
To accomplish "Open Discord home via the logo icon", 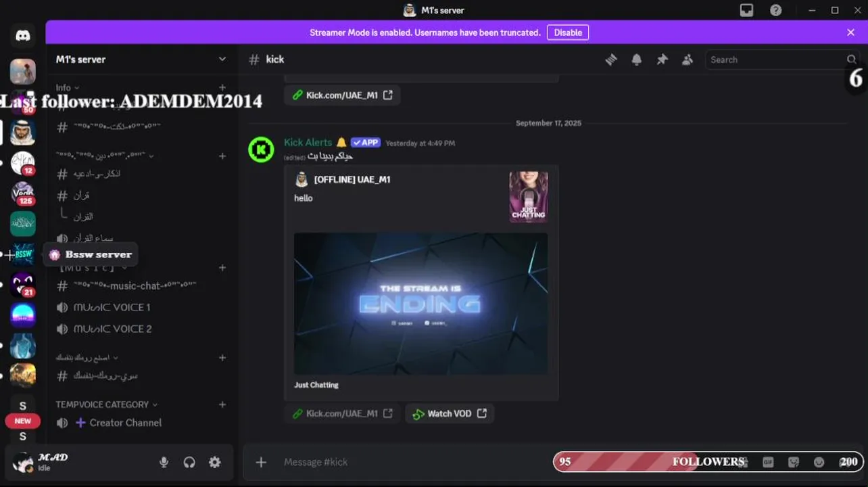I will tap(23, 36).
